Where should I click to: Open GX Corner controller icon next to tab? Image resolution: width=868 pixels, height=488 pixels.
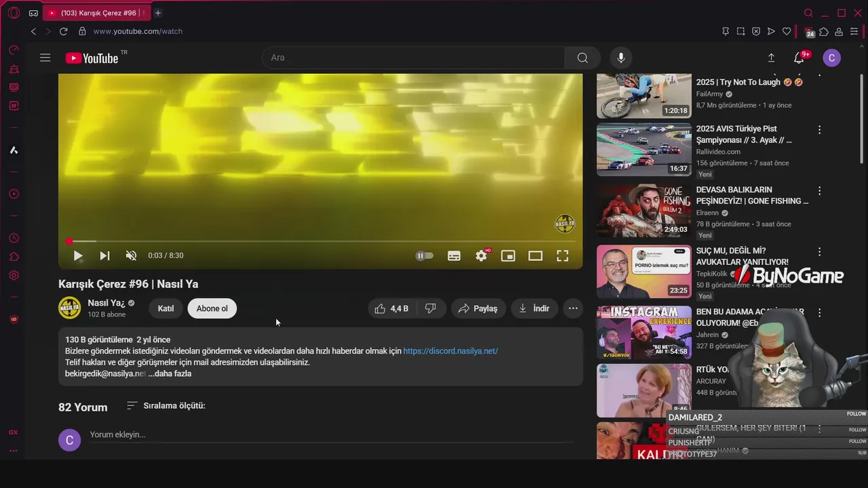point(33,13)
